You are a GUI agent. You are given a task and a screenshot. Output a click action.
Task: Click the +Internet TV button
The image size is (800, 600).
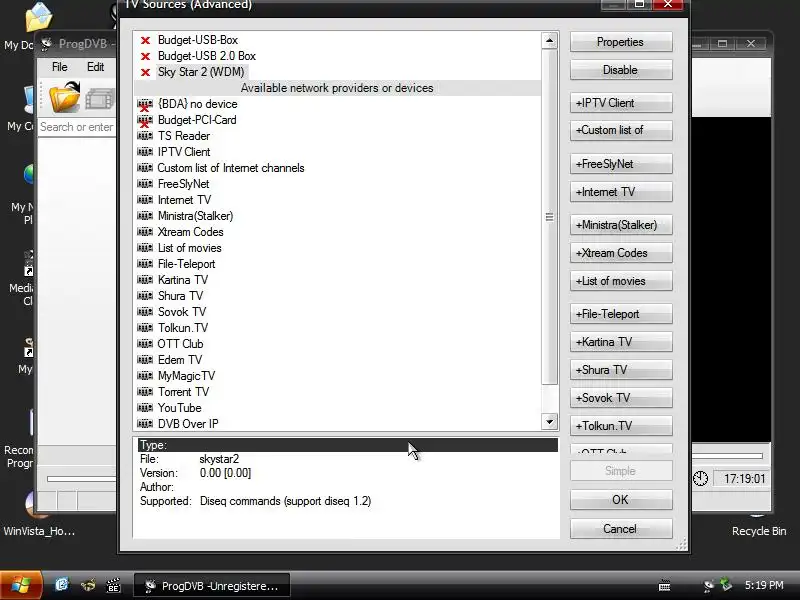click(620, 192)
